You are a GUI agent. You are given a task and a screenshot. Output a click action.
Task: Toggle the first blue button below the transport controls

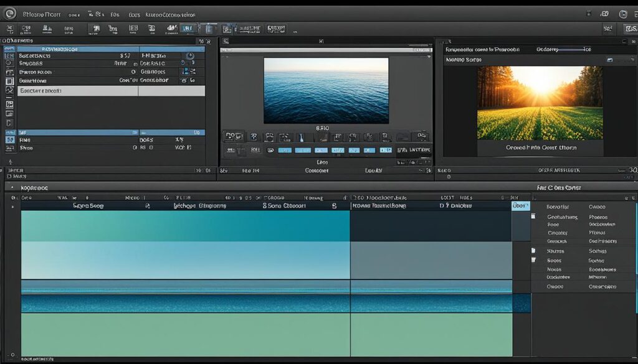point(285,150)
